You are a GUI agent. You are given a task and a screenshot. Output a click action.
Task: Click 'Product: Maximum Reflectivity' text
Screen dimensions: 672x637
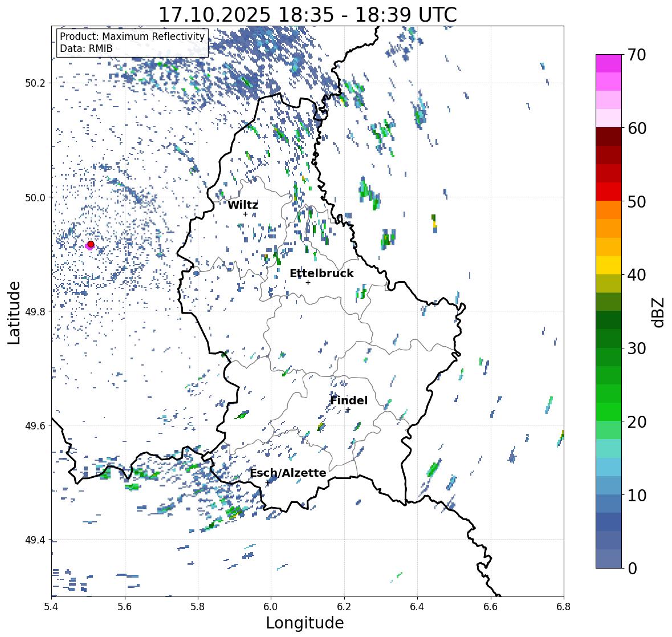132,36
